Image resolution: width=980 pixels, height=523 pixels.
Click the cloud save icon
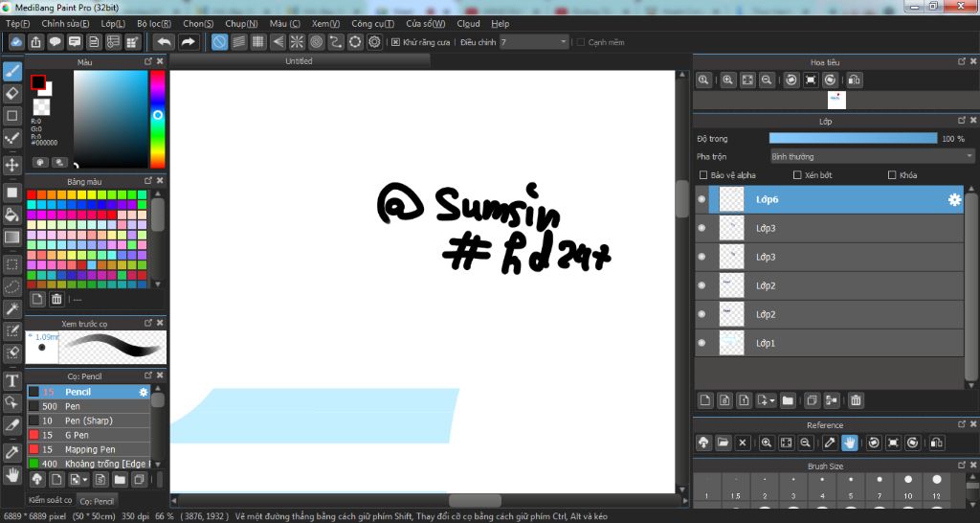[17, 42]
